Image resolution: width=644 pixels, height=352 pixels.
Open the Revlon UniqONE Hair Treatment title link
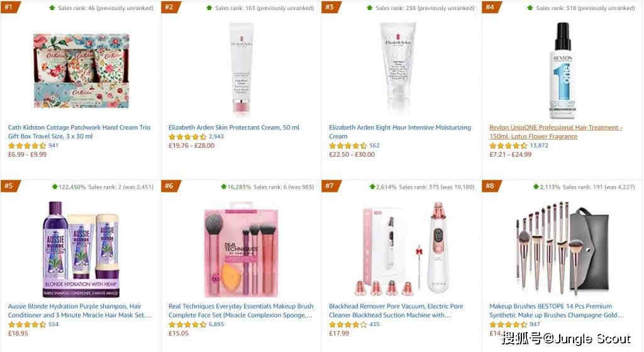[556, 132]
